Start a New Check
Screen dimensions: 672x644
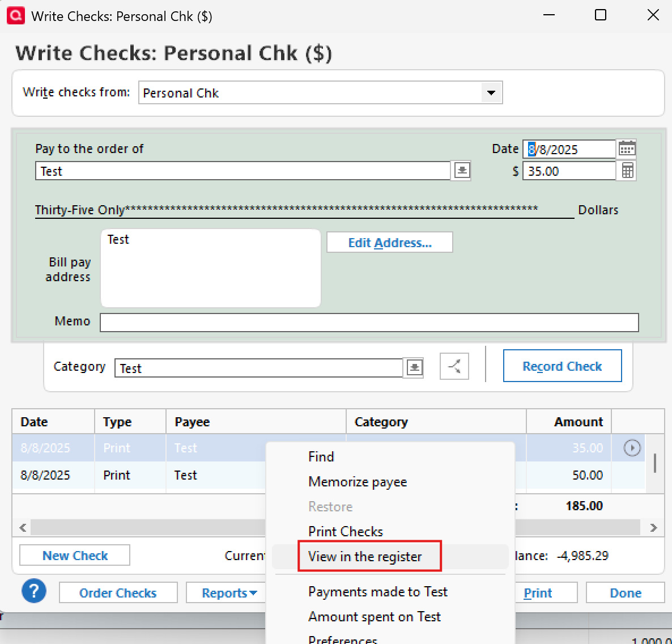click(75, 555)
